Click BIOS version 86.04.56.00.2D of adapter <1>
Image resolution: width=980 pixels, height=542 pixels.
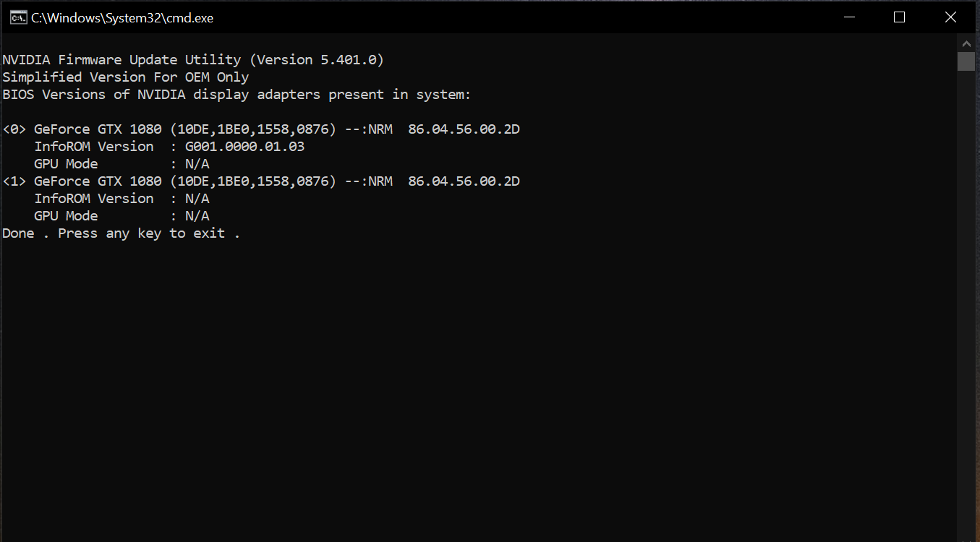464,181
